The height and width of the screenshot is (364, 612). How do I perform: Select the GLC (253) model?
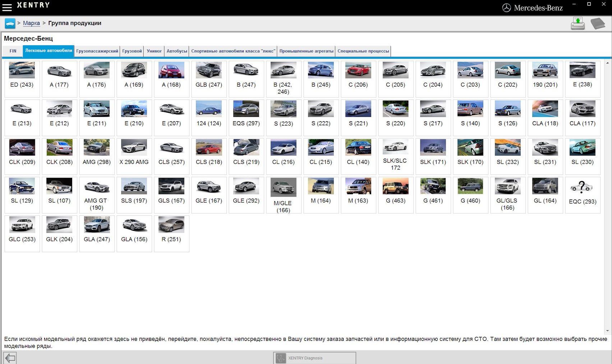tap(22, 234)
